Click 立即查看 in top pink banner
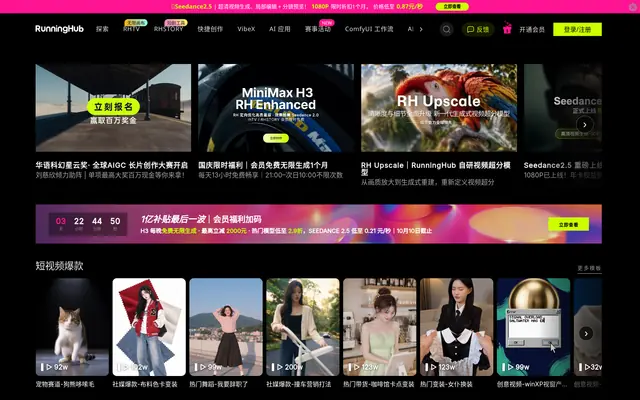The width and height of the screenshot is (640, 400). 452,7
